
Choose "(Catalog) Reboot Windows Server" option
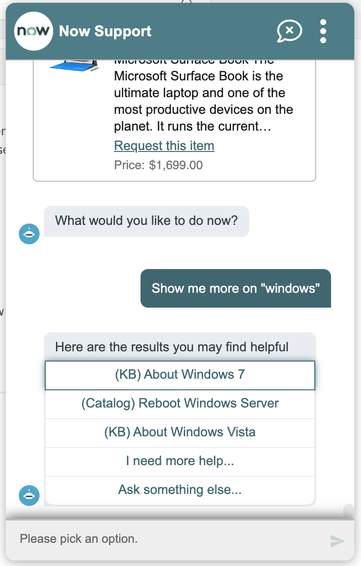point(180,404)
